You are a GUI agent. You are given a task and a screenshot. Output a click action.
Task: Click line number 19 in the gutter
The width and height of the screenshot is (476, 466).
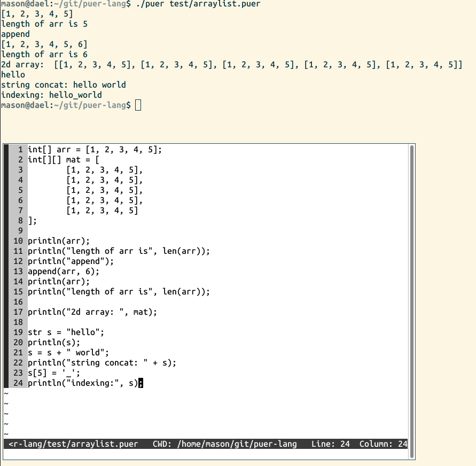[x=18, y=332]
